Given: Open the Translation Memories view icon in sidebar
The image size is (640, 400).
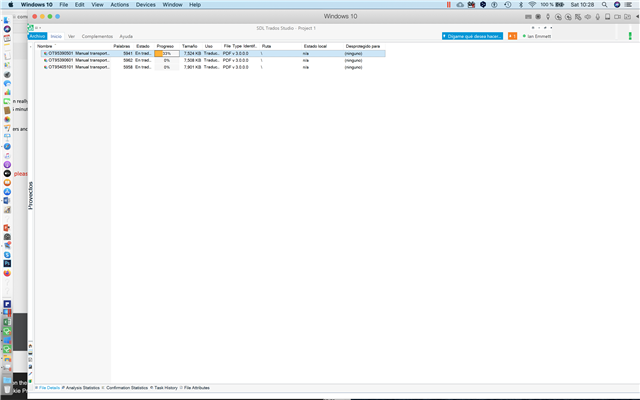Looking at the screenshot, I should pyautogui.click(x=30, y=381).
